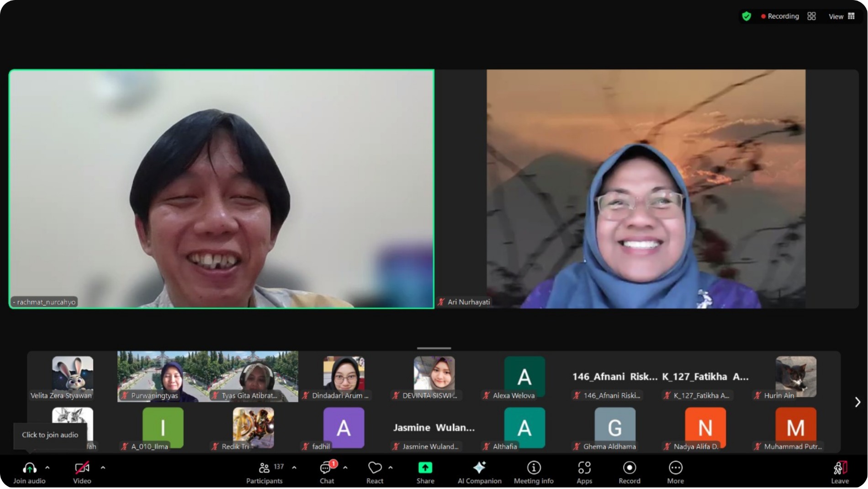The height and width of the screenshot is (489, 868).
Task: Expand the arrow next to Participants
Action: click(294, 468)
